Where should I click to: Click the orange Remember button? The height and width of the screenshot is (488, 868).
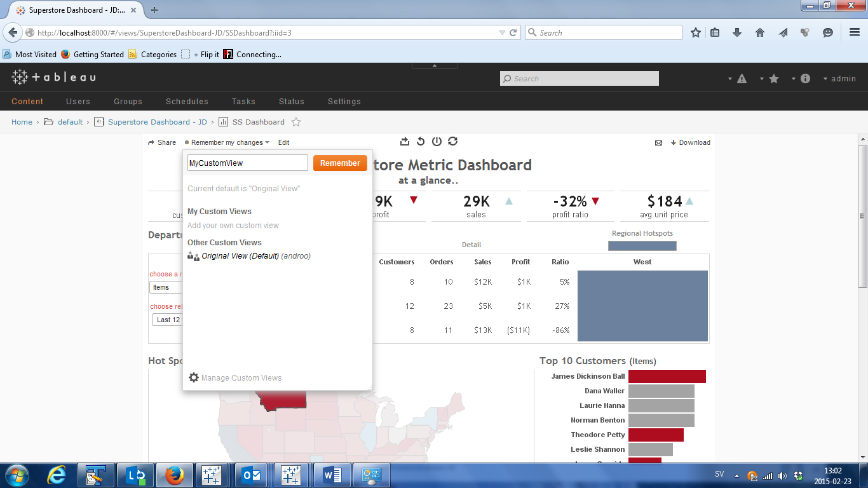coord(340,163)
